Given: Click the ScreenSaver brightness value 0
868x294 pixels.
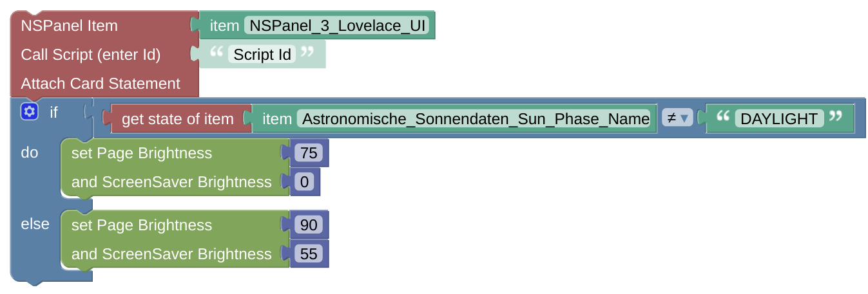Looking at the screenshot, I should coord(304,182).
